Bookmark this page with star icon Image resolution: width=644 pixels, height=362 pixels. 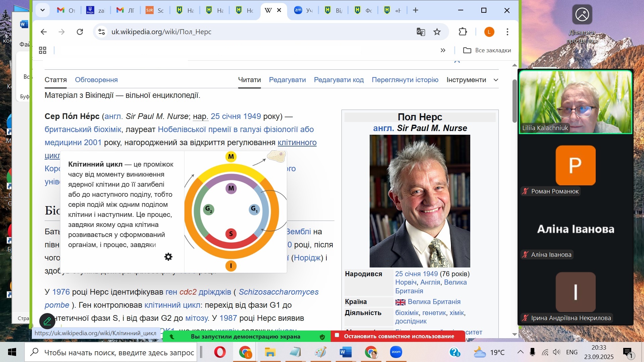coord(437,32)
